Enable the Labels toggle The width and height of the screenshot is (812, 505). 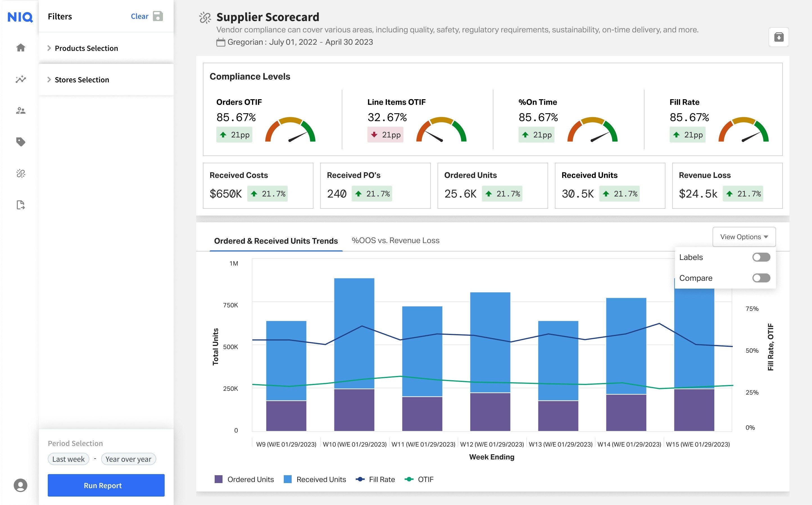(x=761, y=257)
